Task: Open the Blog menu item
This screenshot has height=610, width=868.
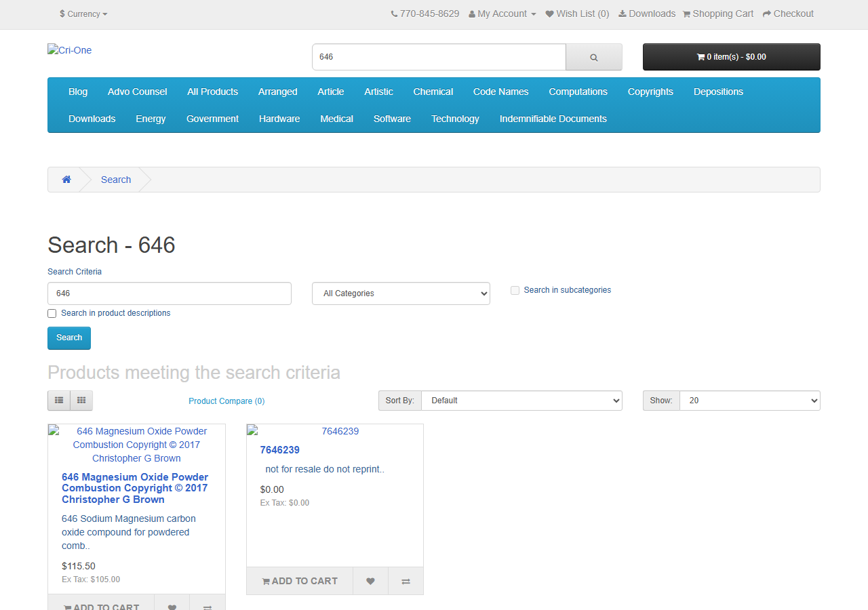Action: pos(78,91)
